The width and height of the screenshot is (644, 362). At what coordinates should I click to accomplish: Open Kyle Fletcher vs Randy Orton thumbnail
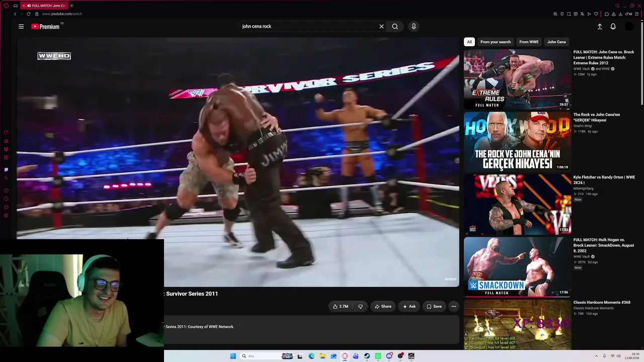click(x=517, y=205)
